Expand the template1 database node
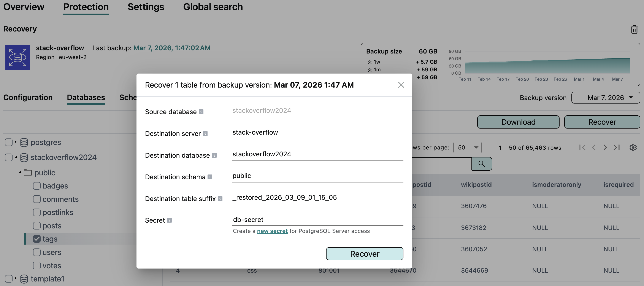 [15, 278]
